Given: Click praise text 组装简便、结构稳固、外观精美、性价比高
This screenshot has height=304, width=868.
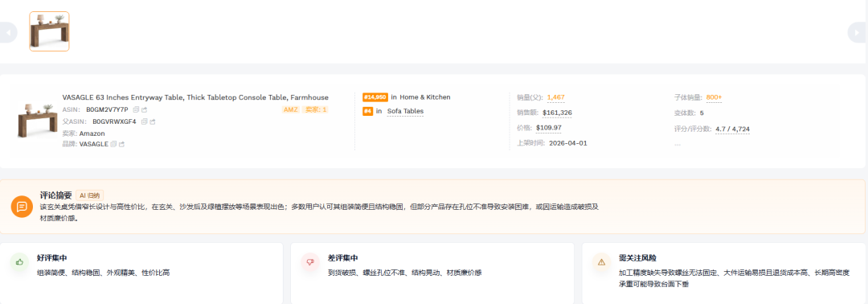Looking at the screenshot, I should pyautogui.click(x=104, y=273).
